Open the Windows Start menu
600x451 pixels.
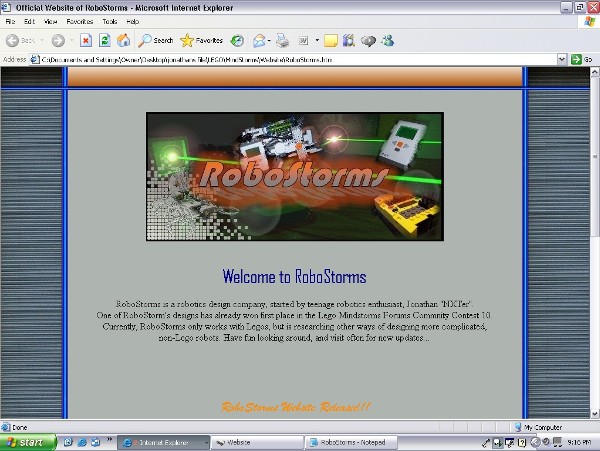[x=28, y=443]
